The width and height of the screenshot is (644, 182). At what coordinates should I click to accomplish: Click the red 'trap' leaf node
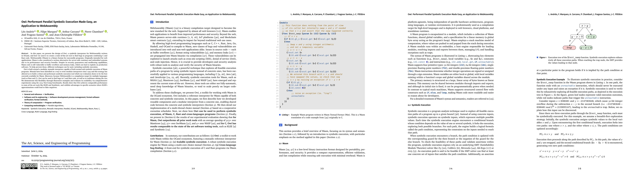click(x=569, y=48)
